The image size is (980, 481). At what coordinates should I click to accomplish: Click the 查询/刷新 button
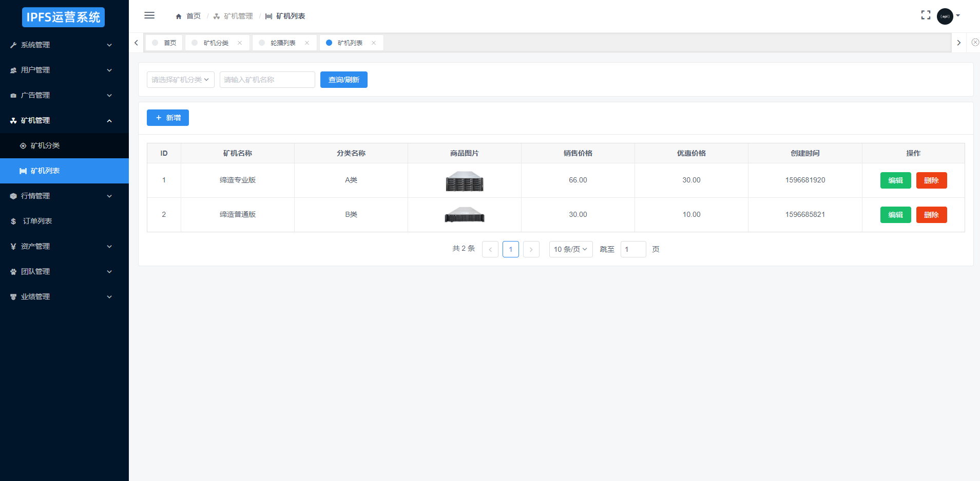pos(343,80)
